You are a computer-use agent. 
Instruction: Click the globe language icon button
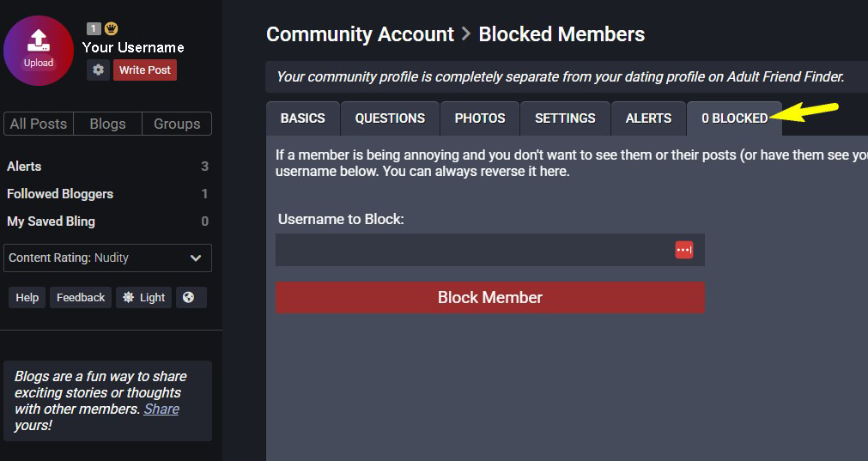click(190, 297)
